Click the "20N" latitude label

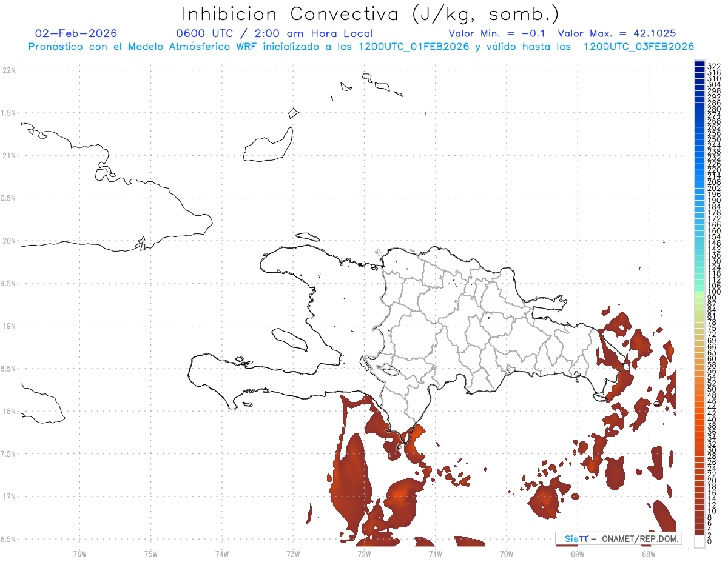point(8,241)
